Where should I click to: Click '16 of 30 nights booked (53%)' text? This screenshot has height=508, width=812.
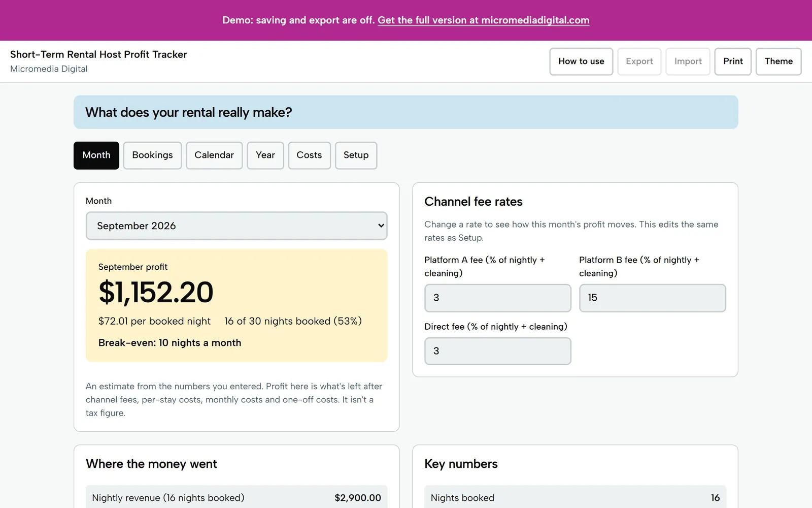[x=293, y=321]
